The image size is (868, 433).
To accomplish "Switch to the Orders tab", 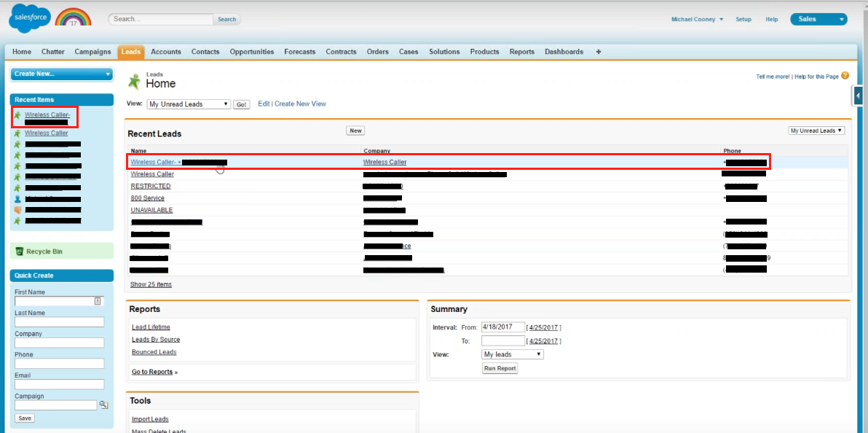I will [377, 52].
